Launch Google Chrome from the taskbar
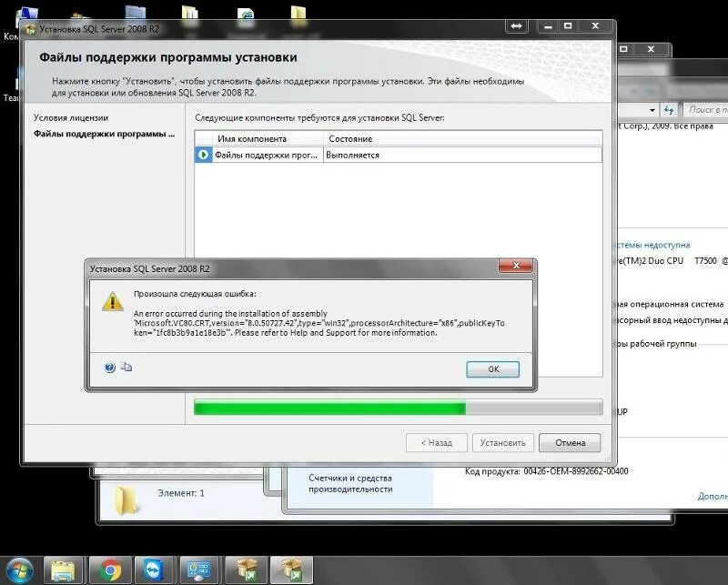 [x=110, y=570]
